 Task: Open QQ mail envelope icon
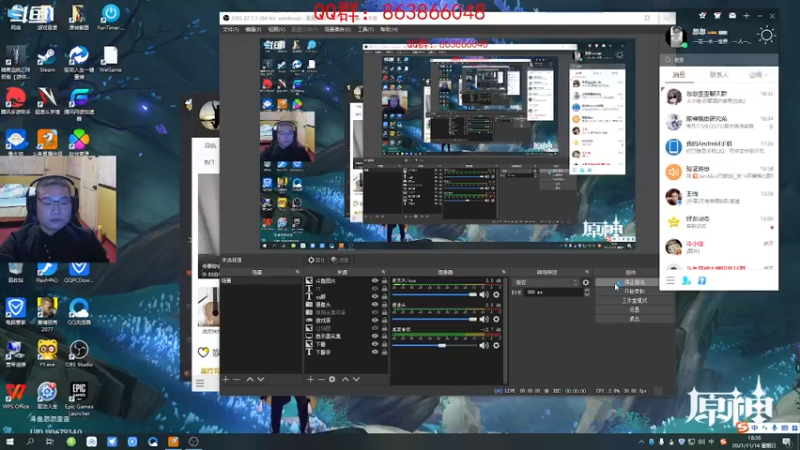732,16
